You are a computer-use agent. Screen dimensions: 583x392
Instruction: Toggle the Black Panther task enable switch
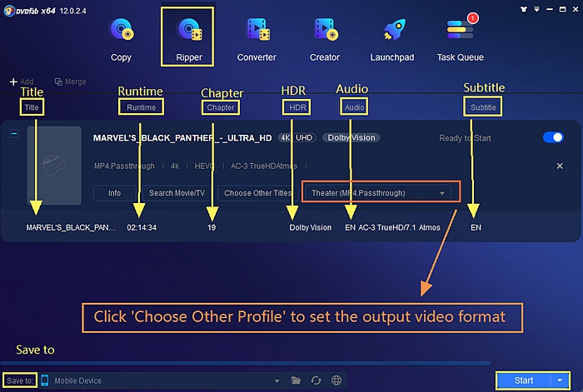[553, 137]
